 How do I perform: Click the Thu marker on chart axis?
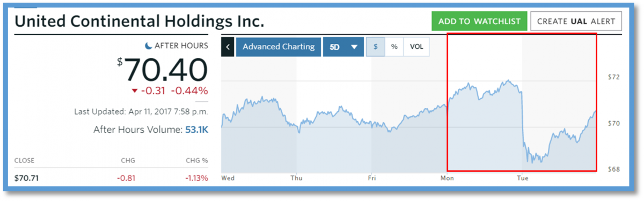coord(296,177)
